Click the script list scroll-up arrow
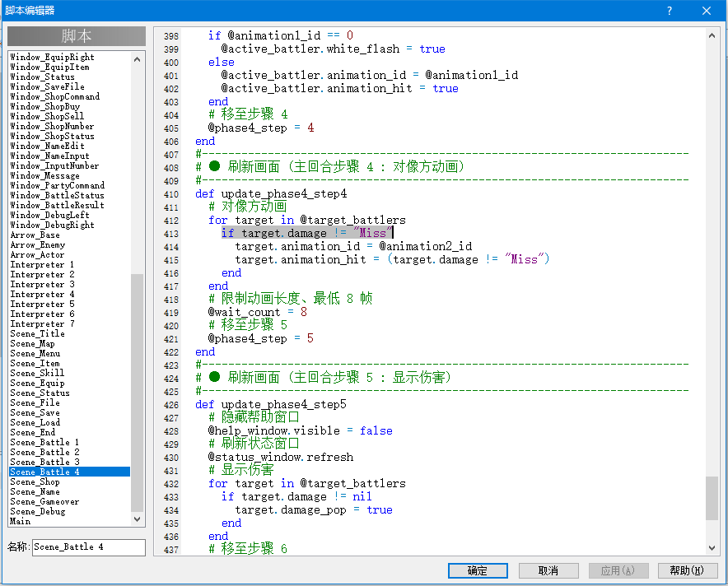 [137, 59]
